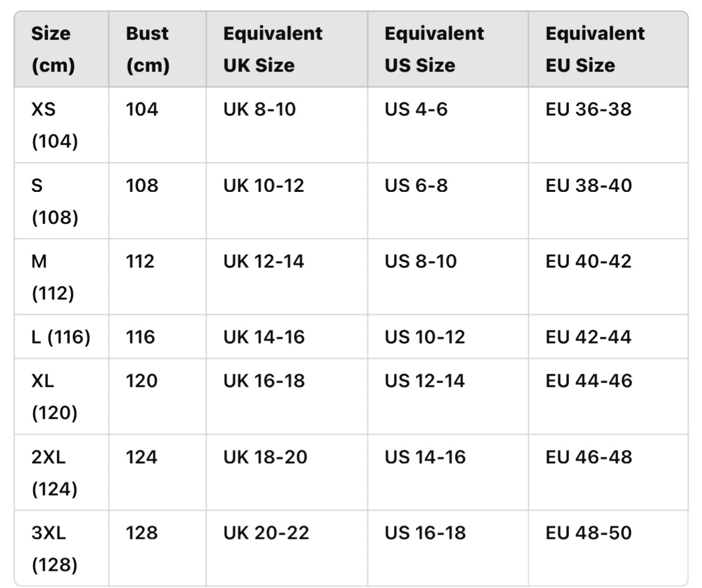
Task: Click the Bust (cm) column header
Action: click(x=148, y=49)
